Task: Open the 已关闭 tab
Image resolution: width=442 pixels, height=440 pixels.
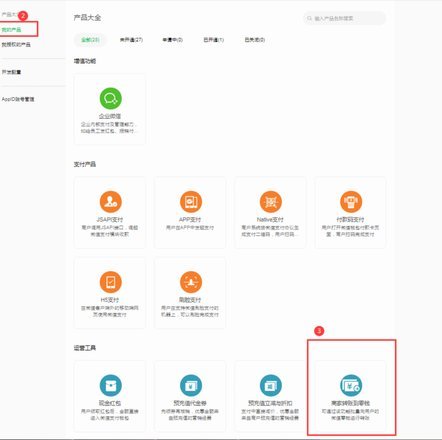Action: click(x=255, y=40)
